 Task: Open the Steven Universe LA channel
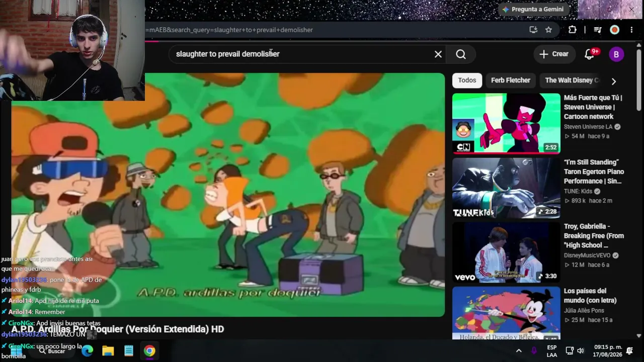(x=588, y=127)
